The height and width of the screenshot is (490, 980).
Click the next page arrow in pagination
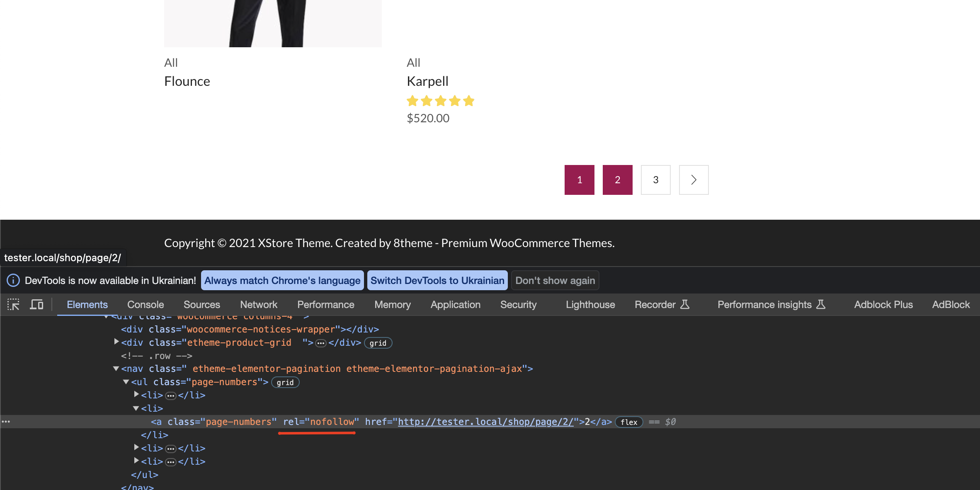point(694,180)
